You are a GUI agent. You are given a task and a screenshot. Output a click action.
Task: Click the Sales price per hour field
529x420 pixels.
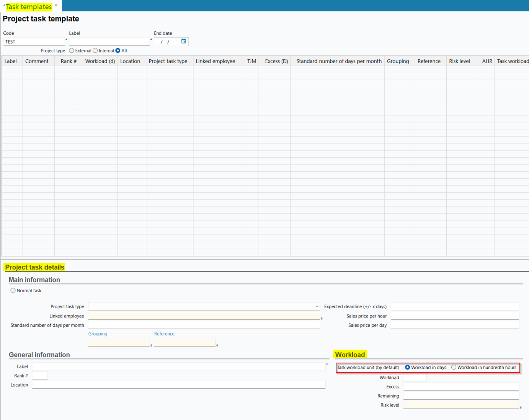pyautogui.click(x=454, y=316)
